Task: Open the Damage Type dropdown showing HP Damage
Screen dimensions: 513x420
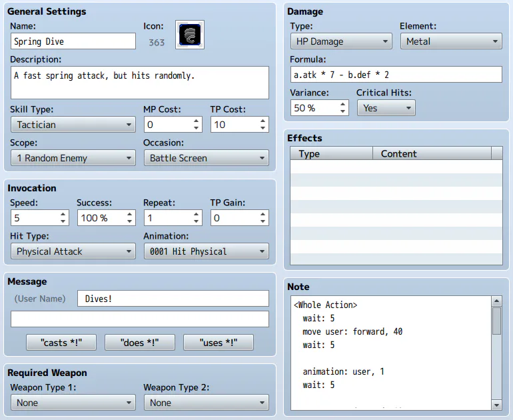Action: click(x=341, y=41)
